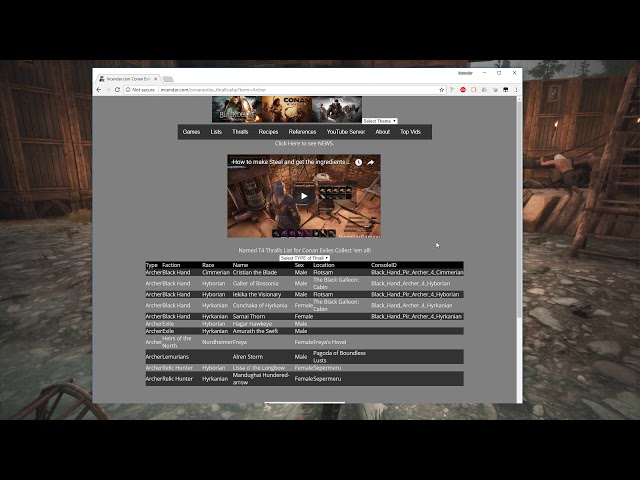This screenshot has width=640, height=480.
Task: Click the Conan banner image in header
Action: (x=286, y=109)
